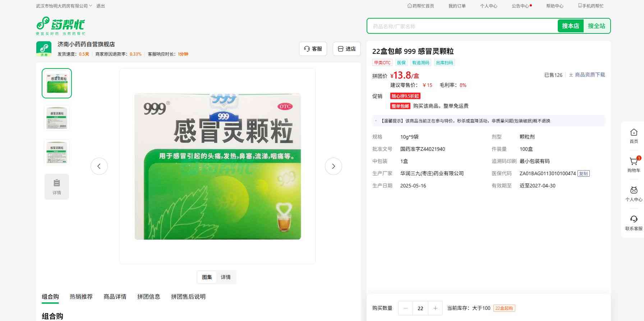This screenshot has width=644, height=321.
Task: Show the previous product image
Action: pos(99,166)
